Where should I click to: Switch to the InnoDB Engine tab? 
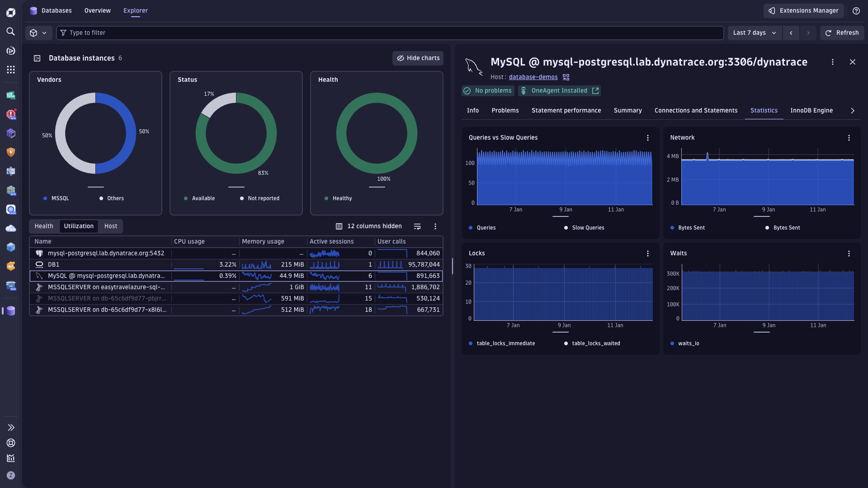click(x=811, y=111)
